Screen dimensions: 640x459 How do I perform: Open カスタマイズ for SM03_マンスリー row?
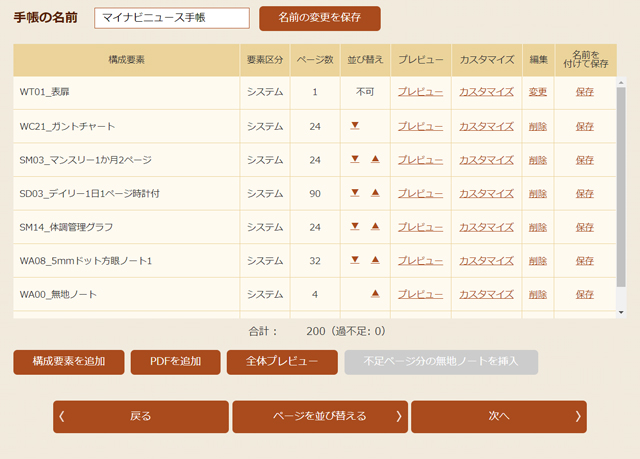[486, 160]
